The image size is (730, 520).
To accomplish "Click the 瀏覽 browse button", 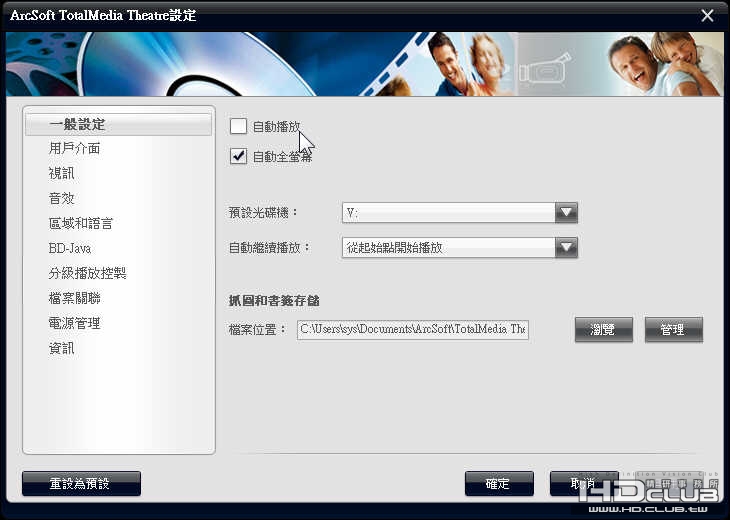I will [604, 330].
